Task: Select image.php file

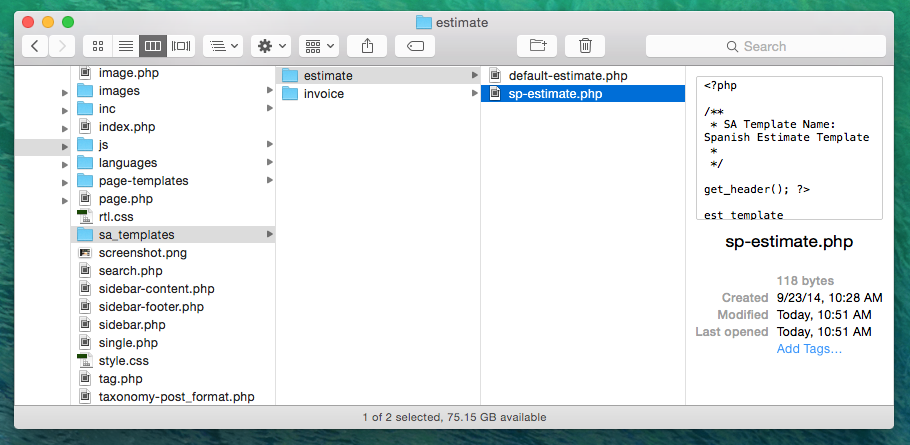Action: click(x=173, y=73)
